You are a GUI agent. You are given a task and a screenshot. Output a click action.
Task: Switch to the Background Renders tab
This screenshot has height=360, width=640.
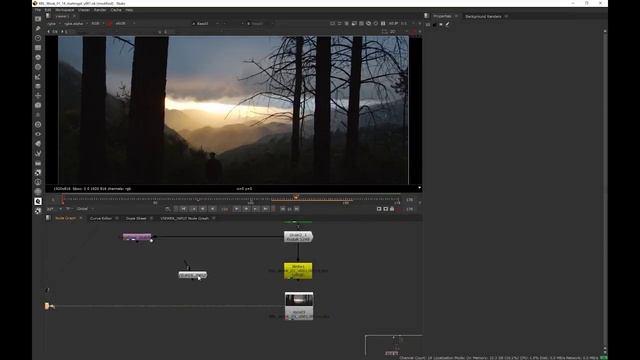pyautogui.click(x=483, y=16)
